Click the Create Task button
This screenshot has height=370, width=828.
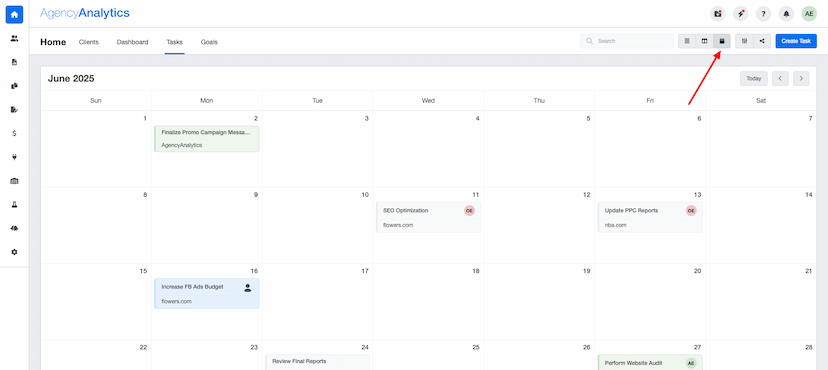tap(796, 41)
